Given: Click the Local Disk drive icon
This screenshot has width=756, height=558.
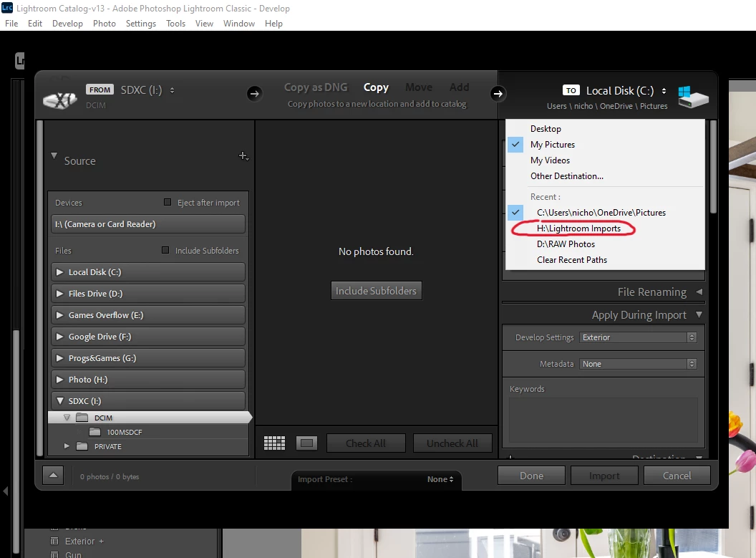Looking at the screenshot, I should point(693,97).
